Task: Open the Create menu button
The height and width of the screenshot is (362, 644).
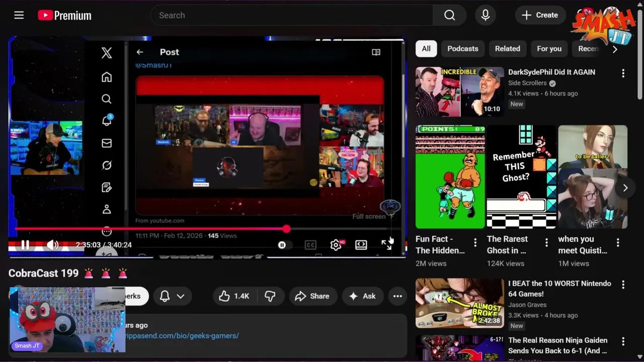Action: pyautogui.click(x=540, y=15)
